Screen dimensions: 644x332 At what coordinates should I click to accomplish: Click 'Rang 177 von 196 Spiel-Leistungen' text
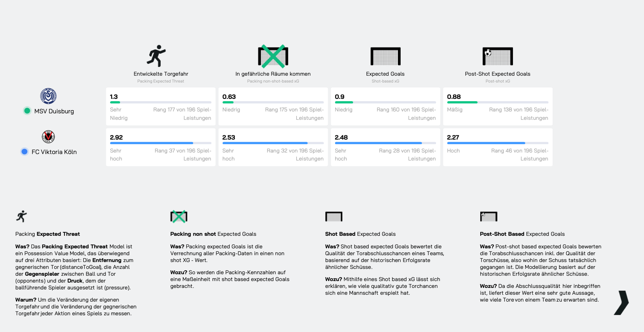tap(182, 114)
